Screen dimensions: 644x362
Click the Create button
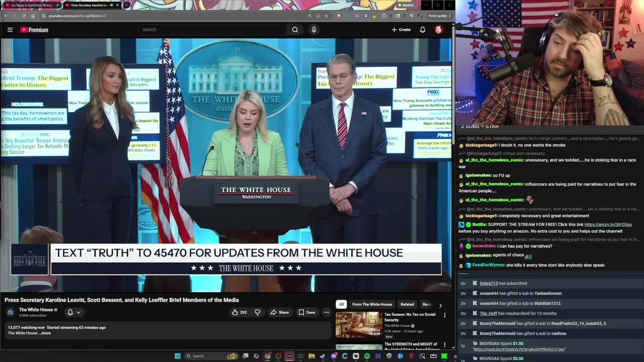[401, 30]
